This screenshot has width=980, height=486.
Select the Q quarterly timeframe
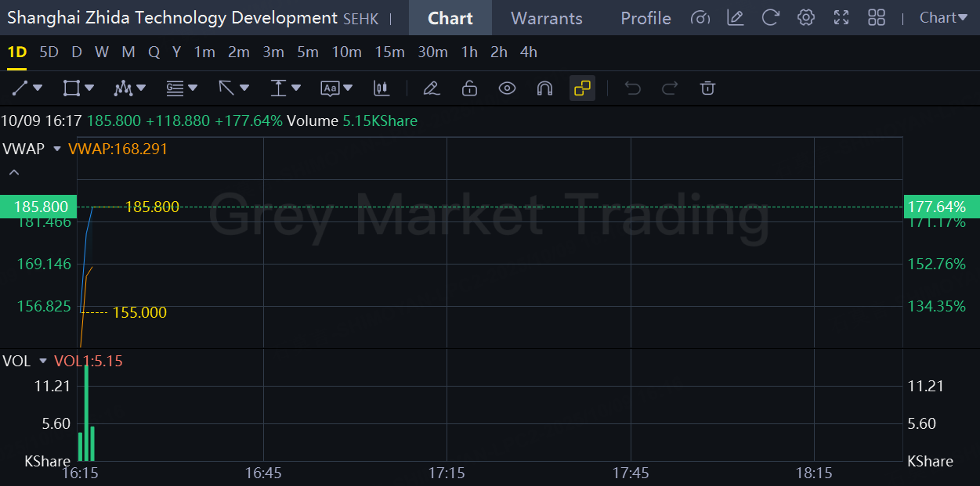click(154, 52)
